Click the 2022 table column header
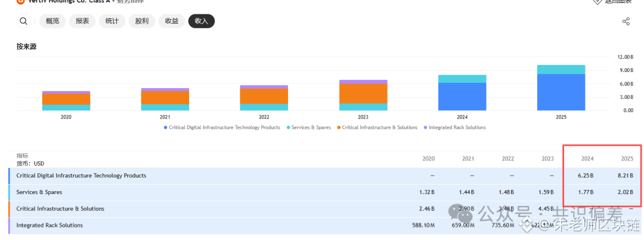 508,158
